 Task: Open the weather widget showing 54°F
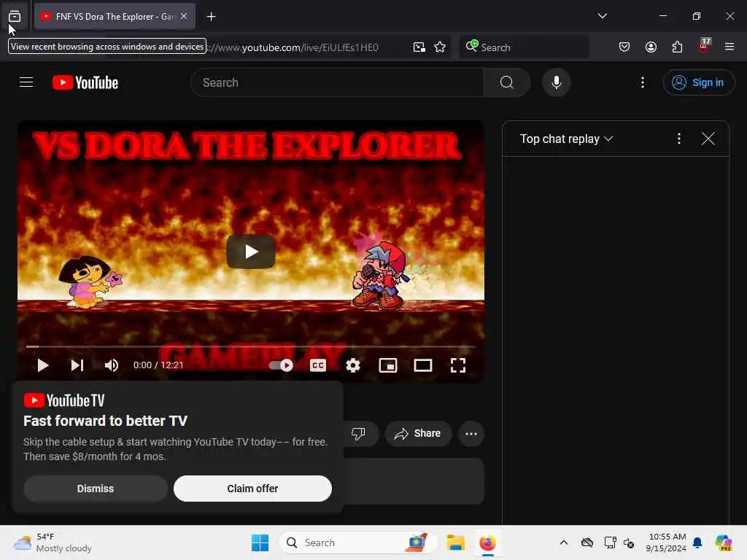pyautogui.click(x=53, y=542)
